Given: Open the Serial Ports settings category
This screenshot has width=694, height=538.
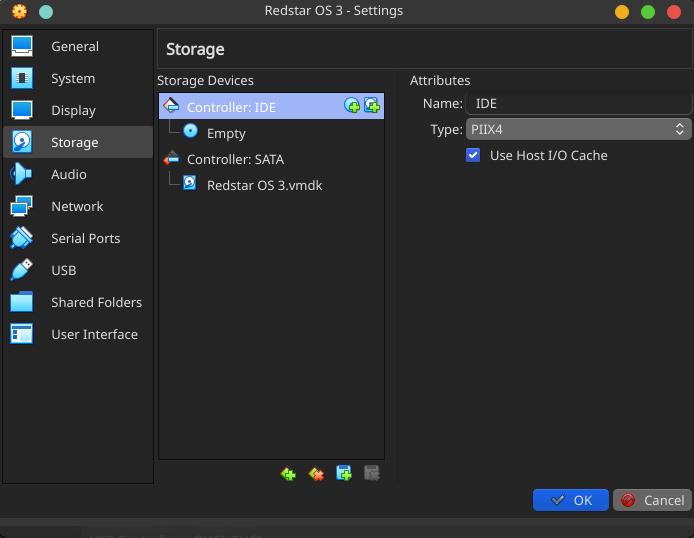Looking at the screenshot, I should [x=78, y=238].
